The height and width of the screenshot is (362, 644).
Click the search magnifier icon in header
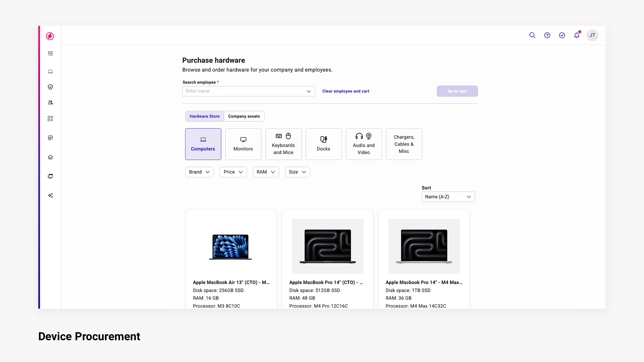(x=532, y=35)
